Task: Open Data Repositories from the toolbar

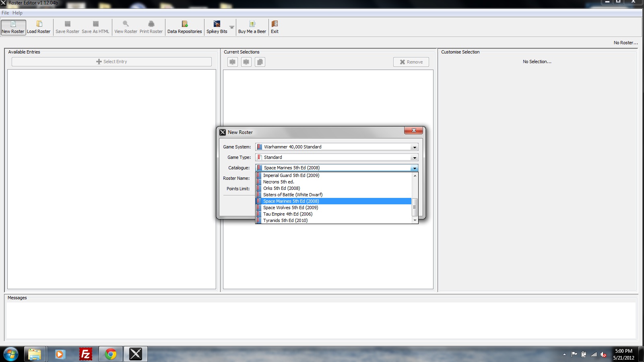Action: click(x=184, y=27)
